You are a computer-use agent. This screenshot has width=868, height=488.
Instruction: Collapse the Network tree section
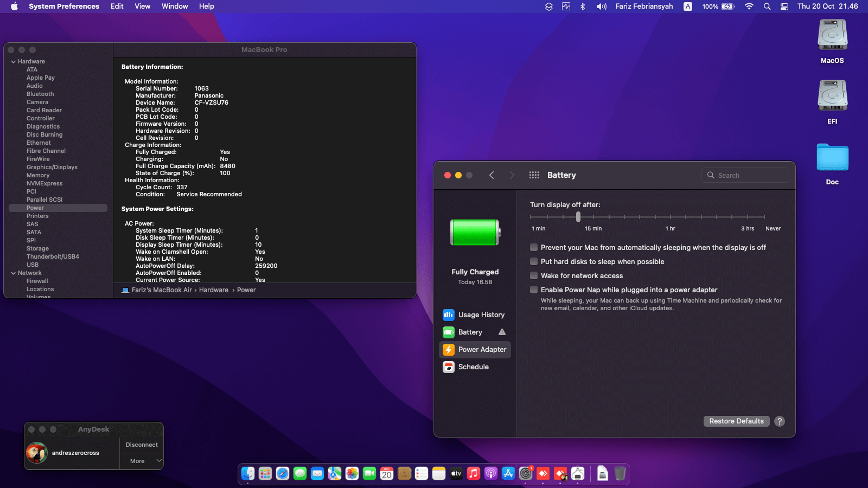pyautogui.click(x=14, y=273)
